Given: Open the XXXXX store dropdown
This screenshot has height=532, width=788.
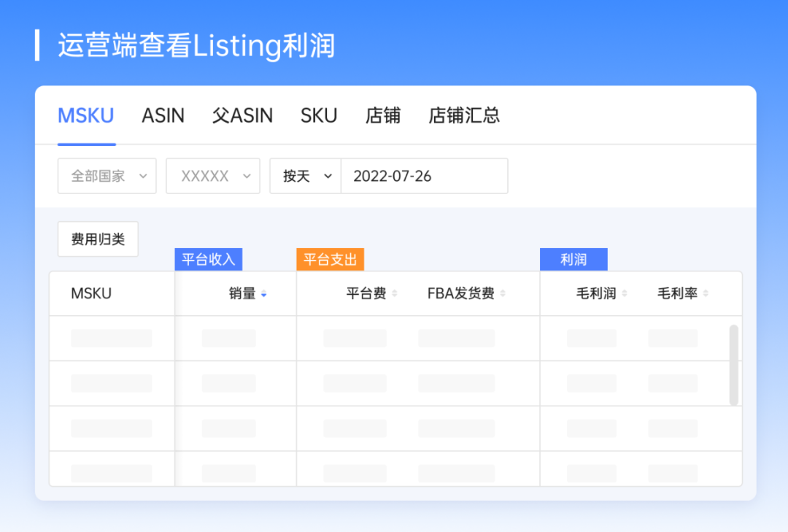Looking at the screenshot, I should click(213, 176).
